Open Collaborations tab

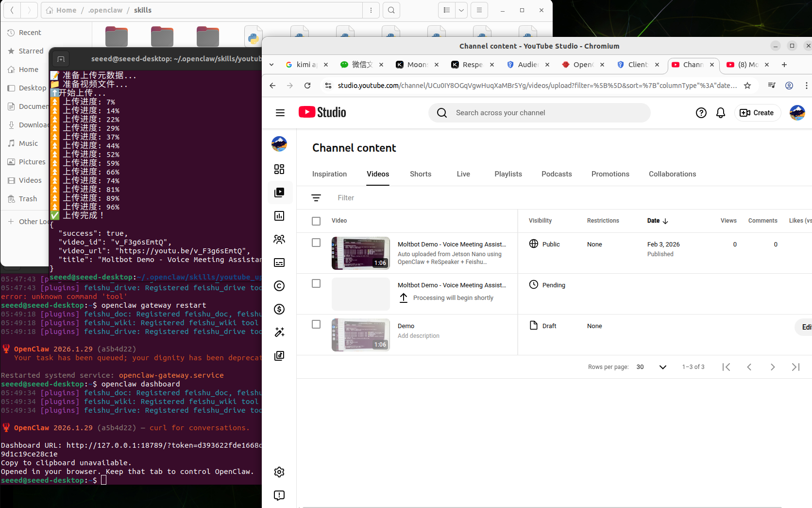pos(673,174)
